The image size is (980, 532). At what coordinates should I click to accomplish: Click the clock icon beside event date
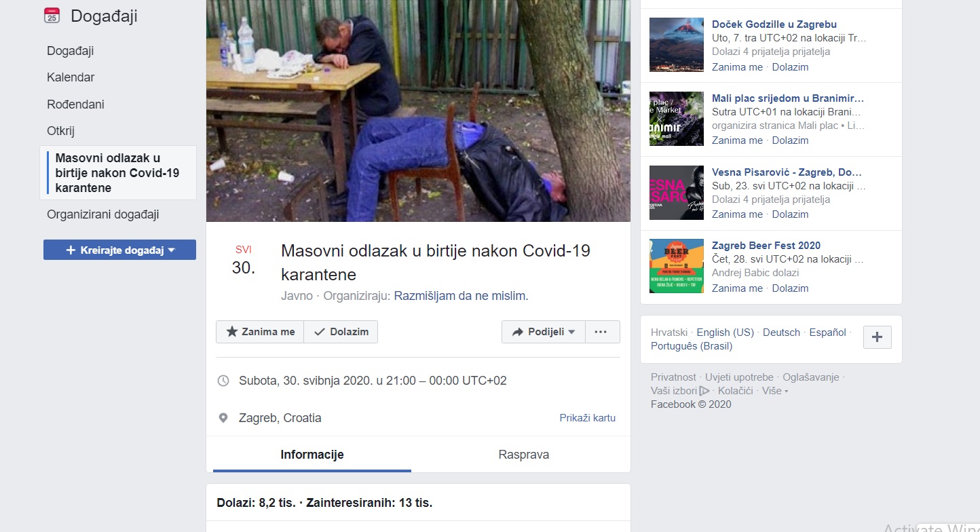tap(223, 381)
